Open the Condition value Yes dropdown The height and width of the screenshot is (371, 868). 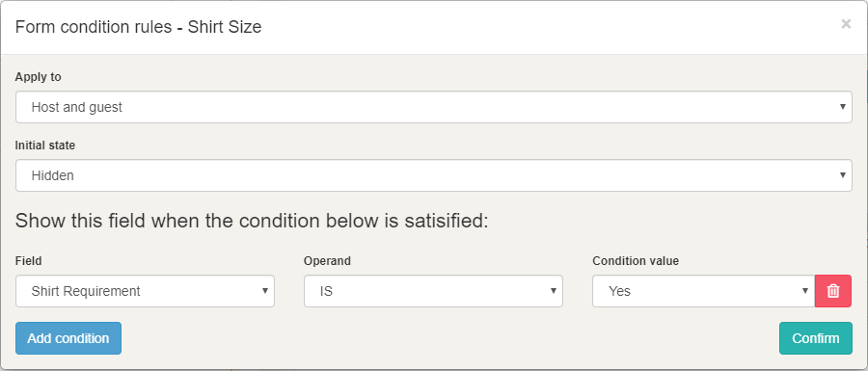[704, 291]
